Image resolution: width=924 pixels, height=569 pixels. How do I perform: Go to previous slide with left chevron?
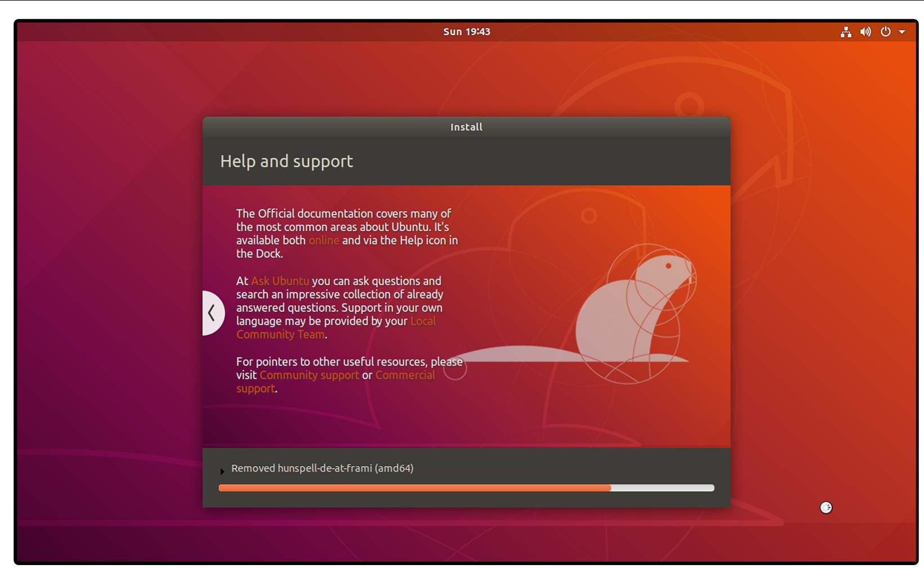[x=213, y=313]
